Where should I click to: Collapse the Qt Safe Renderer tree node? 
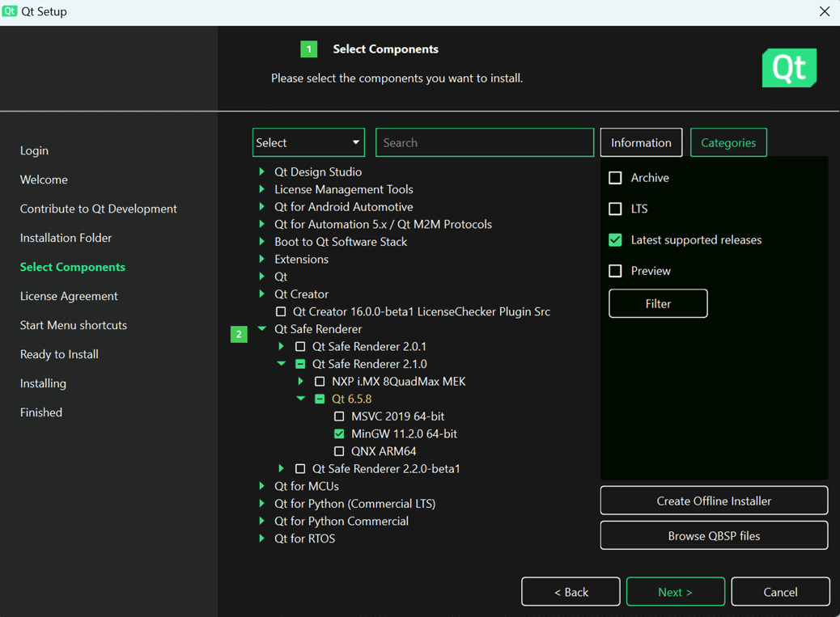[261, 329]
